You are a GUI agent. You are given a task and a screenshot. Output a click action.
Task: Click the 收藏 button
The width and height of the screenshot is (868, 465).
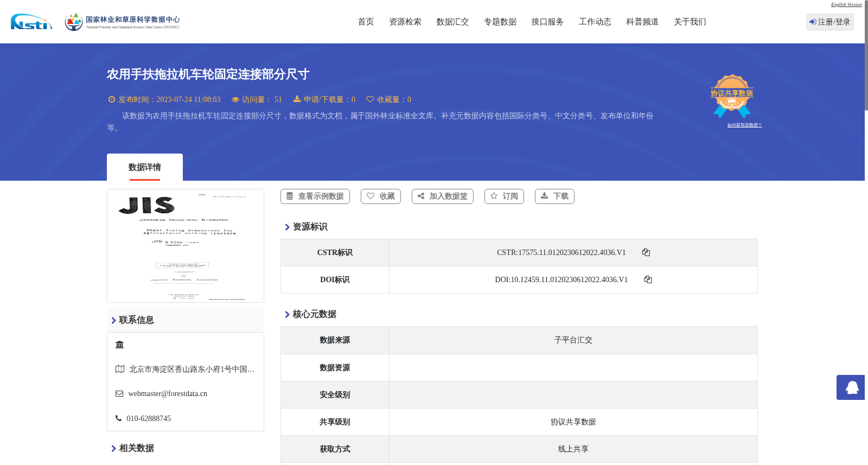[x=381, y=196]
